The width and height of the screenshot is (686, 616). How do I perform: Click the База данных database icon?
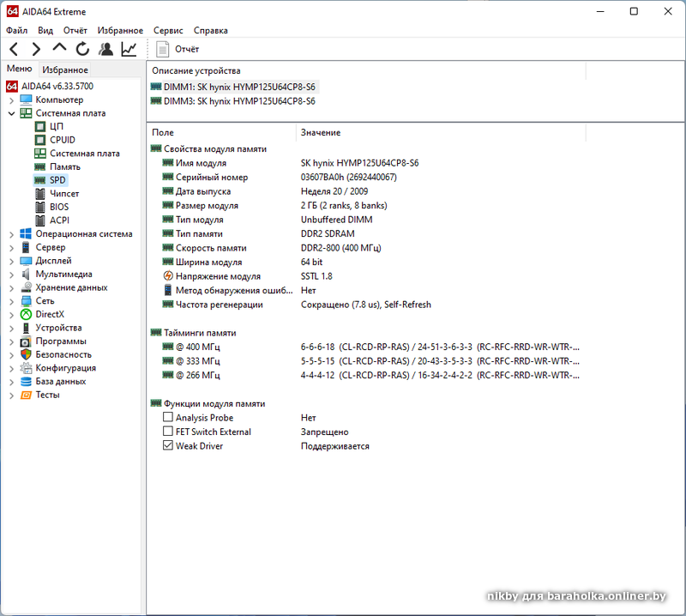(26, 382)
